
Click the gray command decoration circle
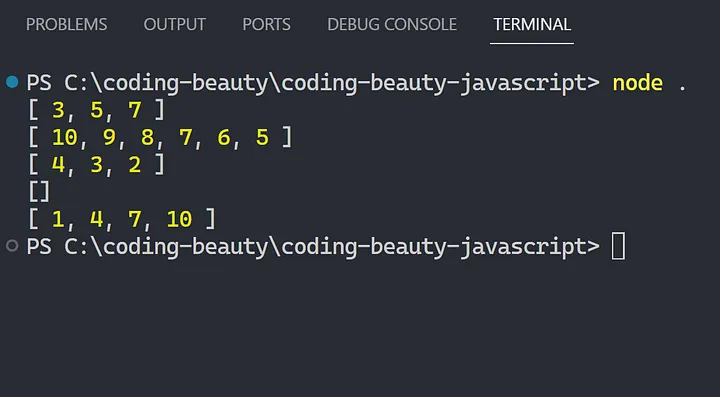(x=12, y=246)
